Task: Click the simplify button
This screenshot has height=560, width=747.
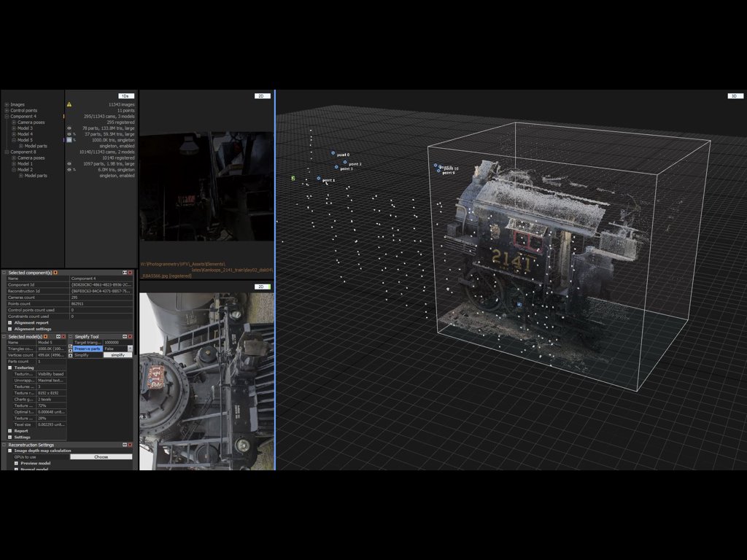Action: [117, 355]
